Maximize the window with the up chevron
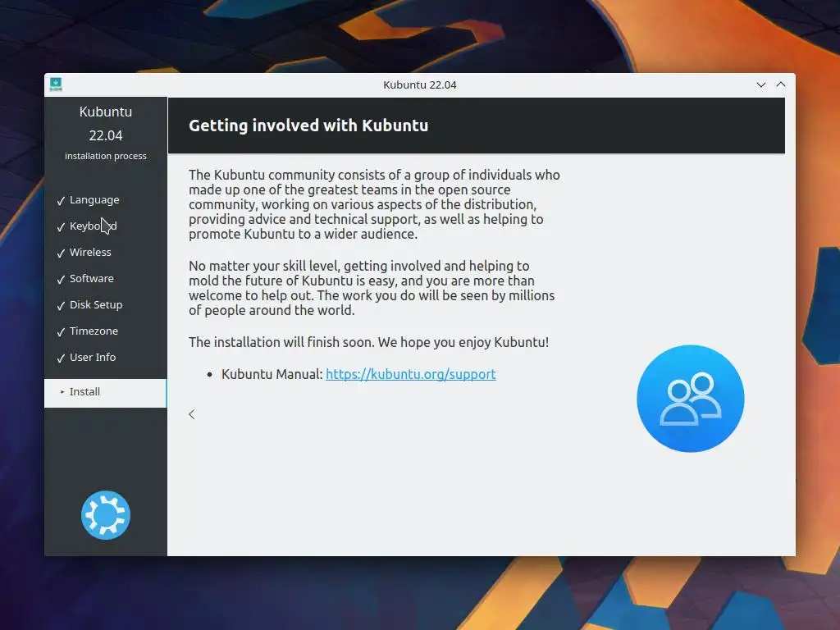The height and width of the screenshot is (630, 840). [781, 84]
